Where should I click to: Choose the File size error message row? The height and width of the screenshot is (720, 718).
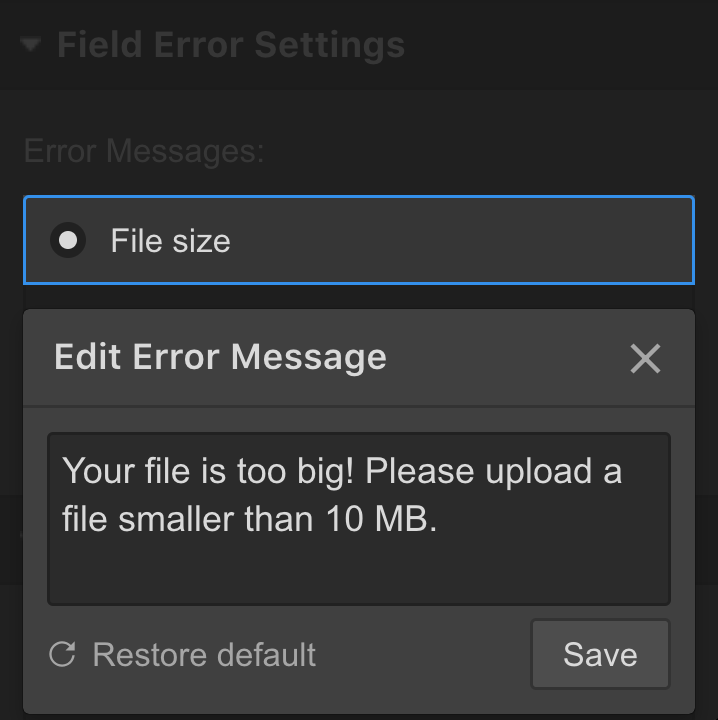pos(358,240)
